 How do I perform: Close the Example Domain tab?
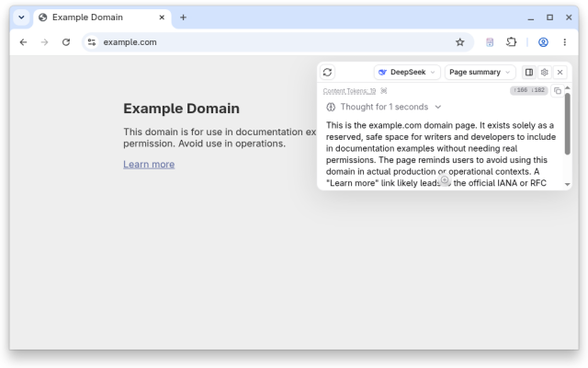pos(162,17)
